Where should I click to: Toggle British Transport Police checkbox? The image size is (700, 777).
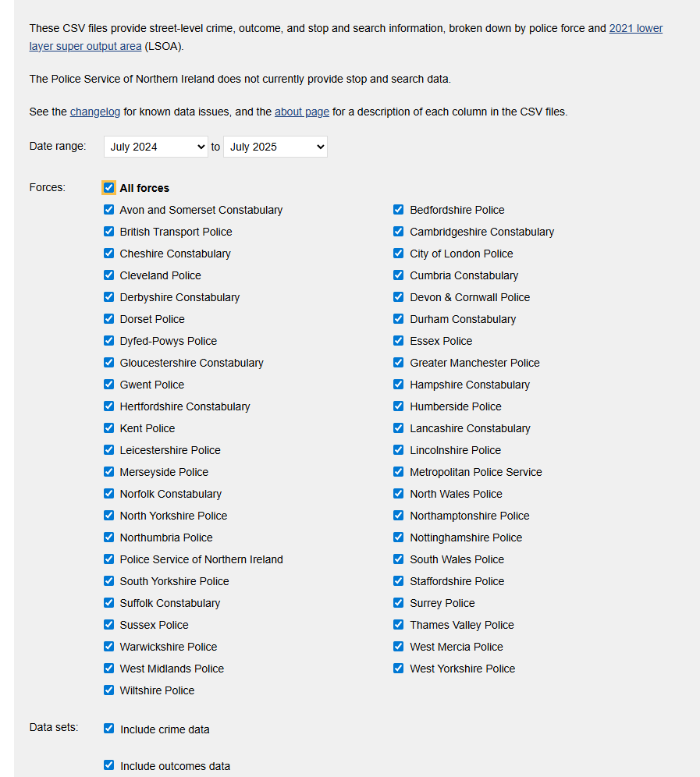pos(108,232)
